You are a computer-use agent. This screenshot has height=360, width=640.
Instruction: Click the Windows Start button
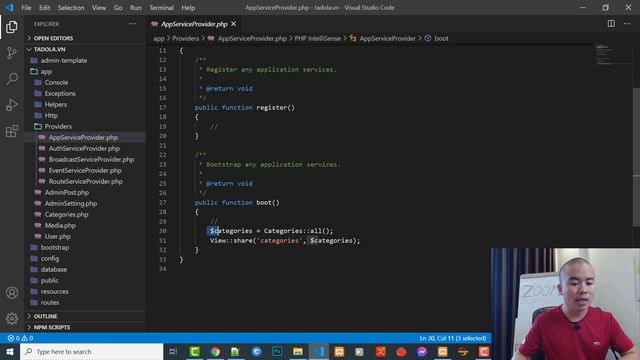(x=10, y=351)
